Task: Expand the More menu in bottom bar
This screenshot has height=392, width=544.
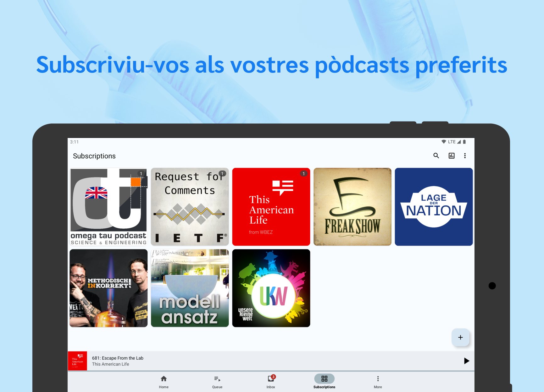Action: coord(378,382)
